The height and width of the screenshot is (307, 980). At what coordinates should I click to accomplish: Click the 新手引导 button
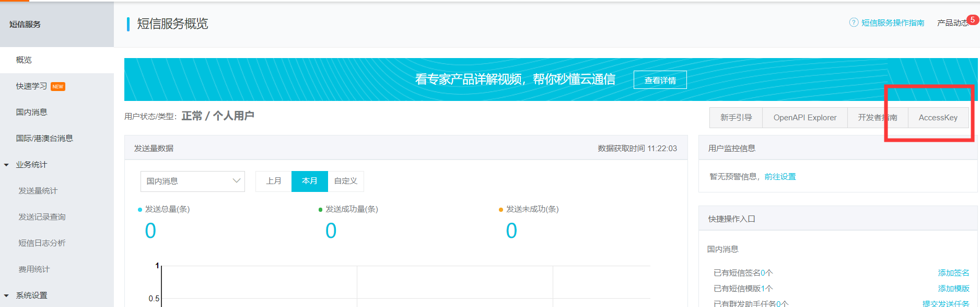click(736, 118)
